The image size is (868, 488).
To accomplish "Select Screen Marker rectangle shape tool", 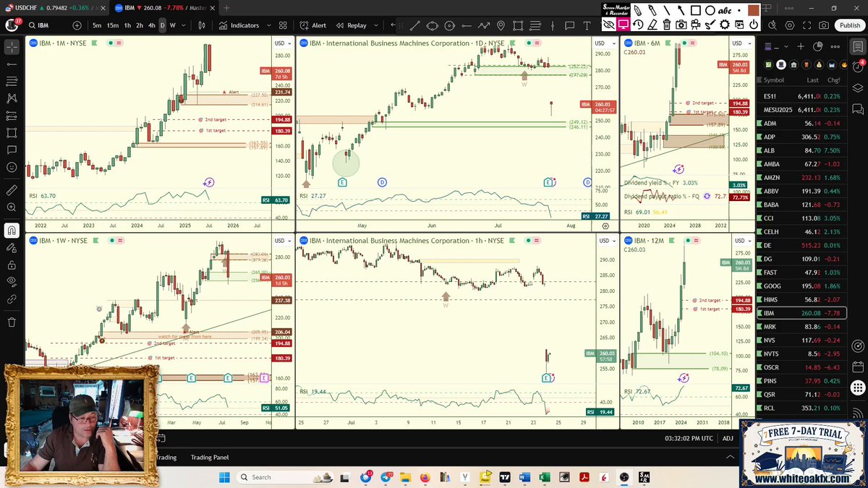I will tap(695, 10).
